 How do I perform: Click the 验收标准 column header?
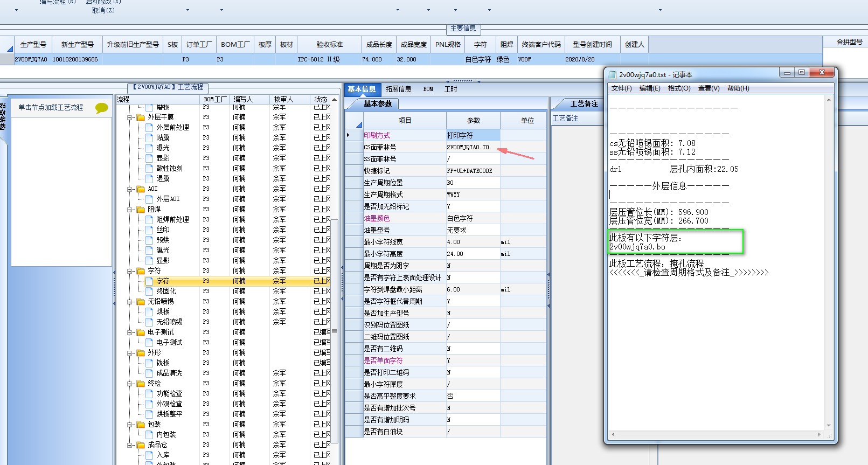click(x=329, y=44)
